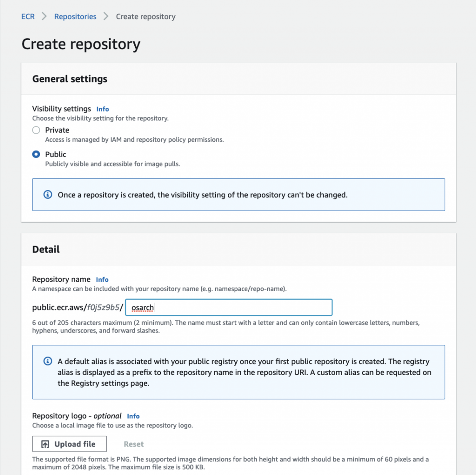Click the Reset button for the logo
476x475 pixels.
(x=133, y=444)
